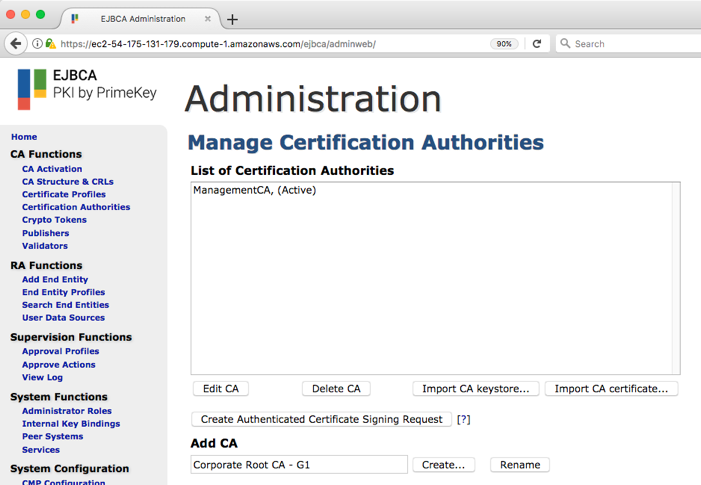Viewport: 701px width, 485px height.
Task: Open a new browser tab with plus icon
Action: 232,19
